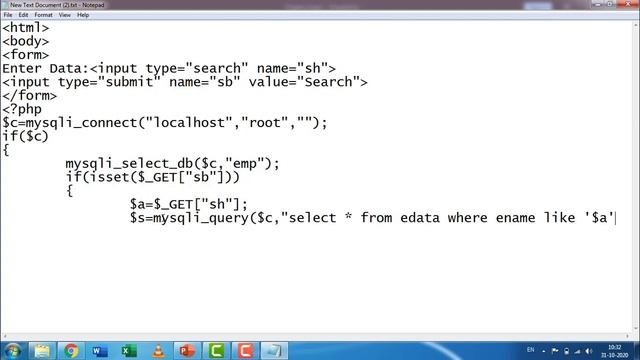Place cursor in the '<body>' line
The width and height of the screenshot is (640, 360).
tap(26, 41)
